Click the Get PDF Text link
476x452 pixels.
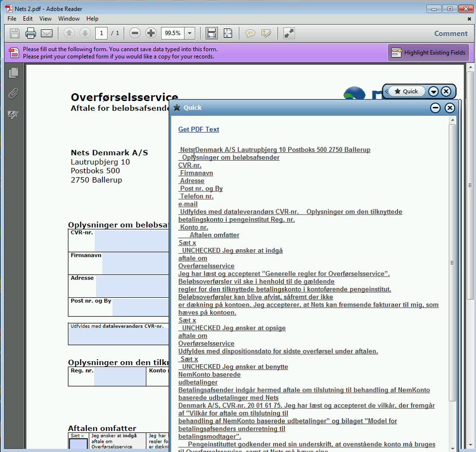[198, 129]
